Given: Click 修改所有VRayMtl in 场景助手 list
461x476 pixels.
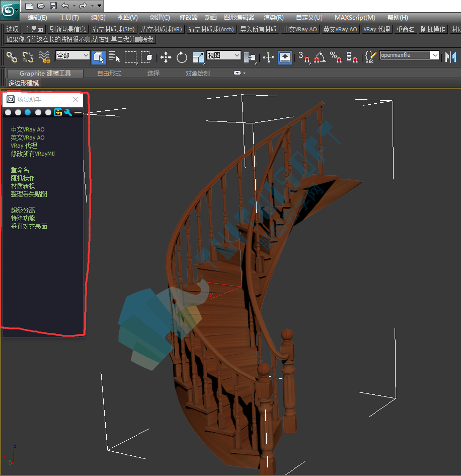Looking at the screenshot, I should [x=33, y=154].
